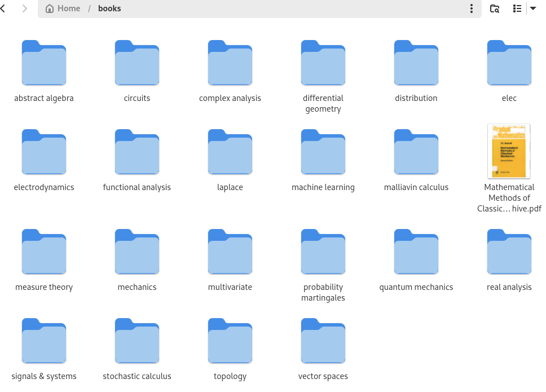The image size is (546, 392).
Task: Click the "functional analysis" label
Action: (x=137, y=187)
